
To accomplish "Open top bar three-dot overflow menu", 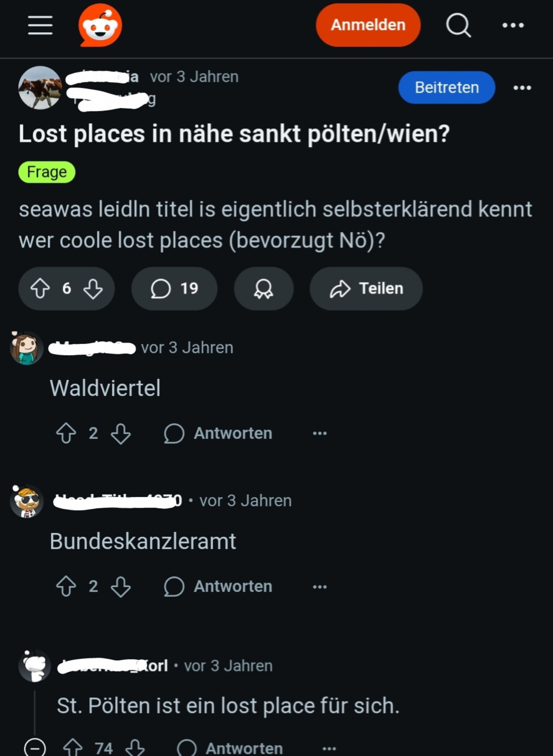I will pyautogui.click(x=513, y=25).
